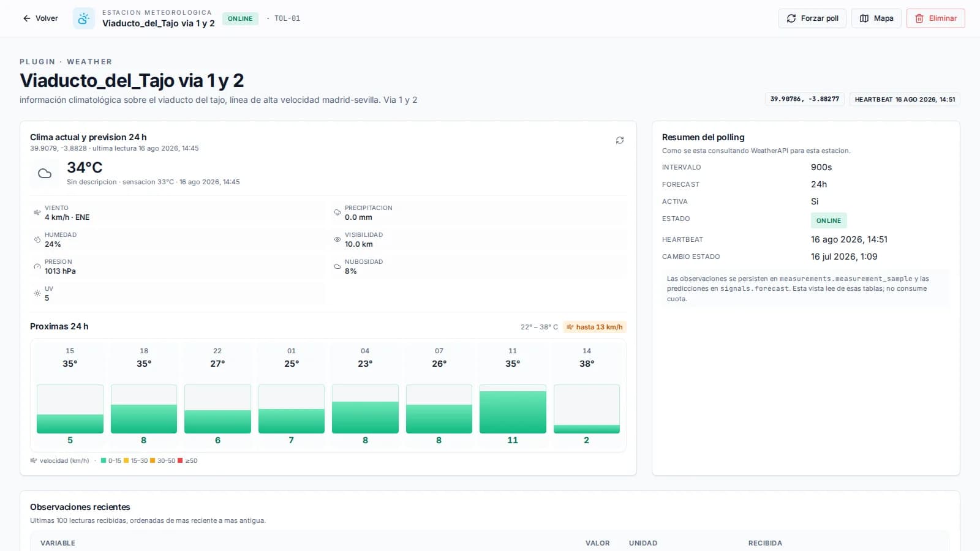Click the Observaciones recientes heading
Screen dimensions: 980x551
click(80, 507)
